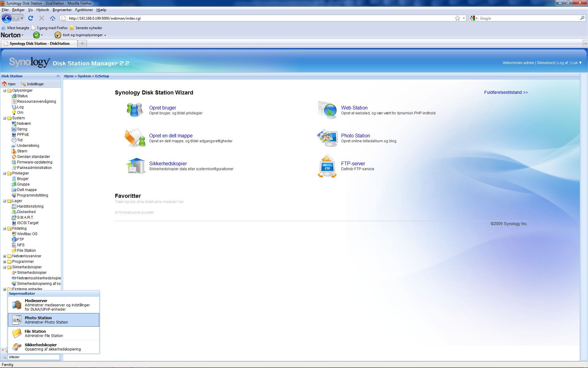This screenshot has width=588, height=368.
Task: Click the Sikkerhedskopier server icon
Action: [135, 166]
